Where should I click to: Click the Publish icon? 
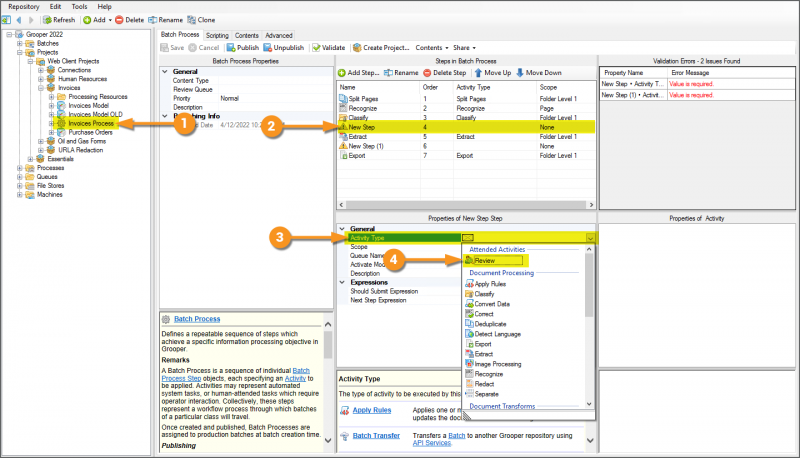point(231,47)
